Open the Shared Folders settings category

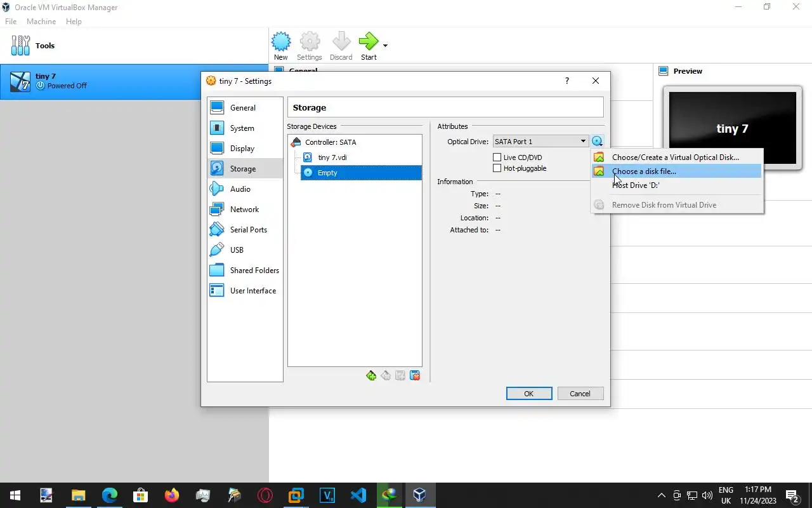click(x=244, y=271)
